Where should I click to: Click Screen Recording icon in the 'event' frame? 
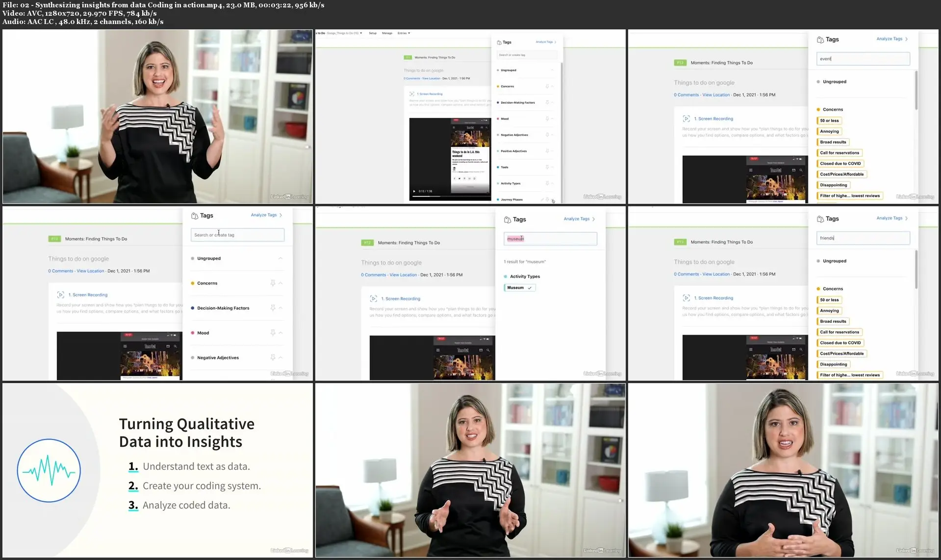(x=686, y=119)
